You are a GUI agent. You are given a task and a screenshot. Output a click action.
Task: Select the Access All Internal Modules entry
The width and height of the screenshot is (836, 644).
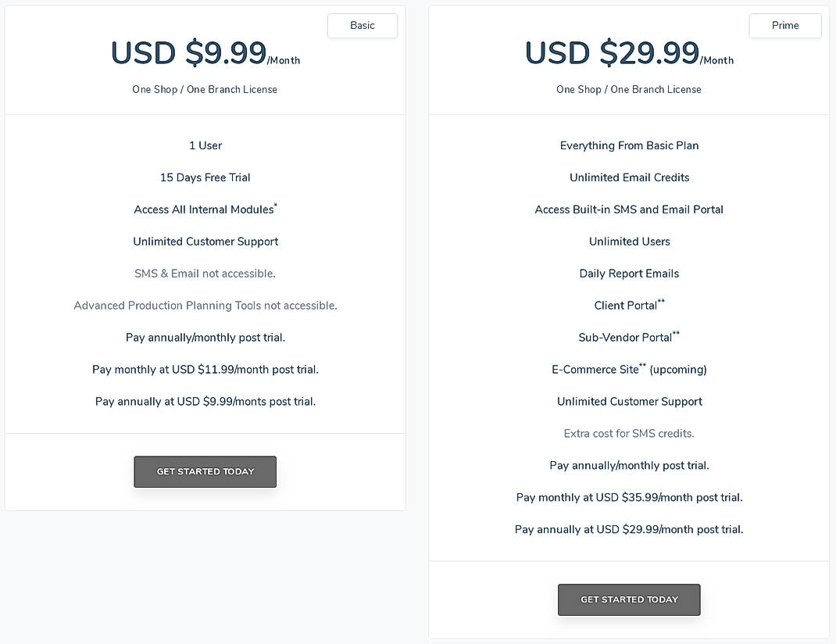tap(205, 209)
